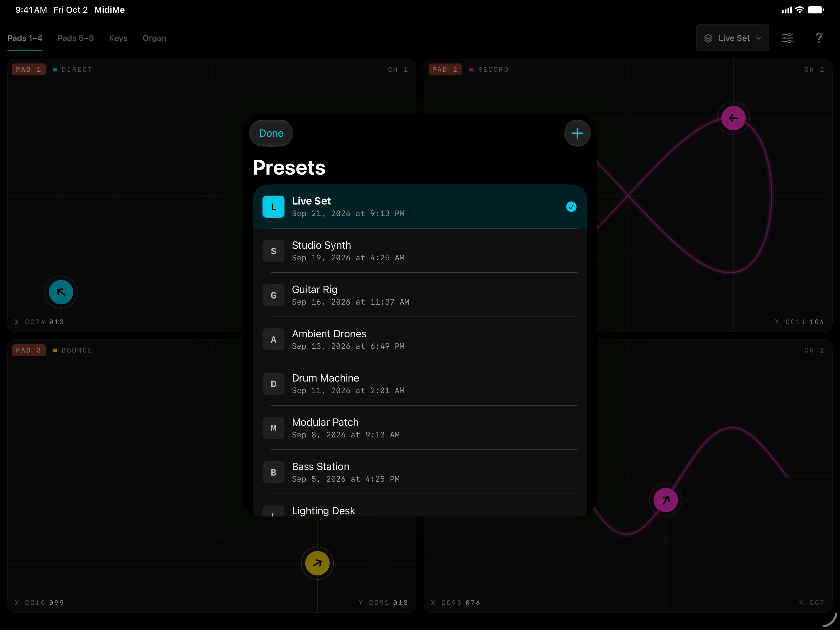
Task: Tap the L icon of Live Set
Action: (273, 207)
